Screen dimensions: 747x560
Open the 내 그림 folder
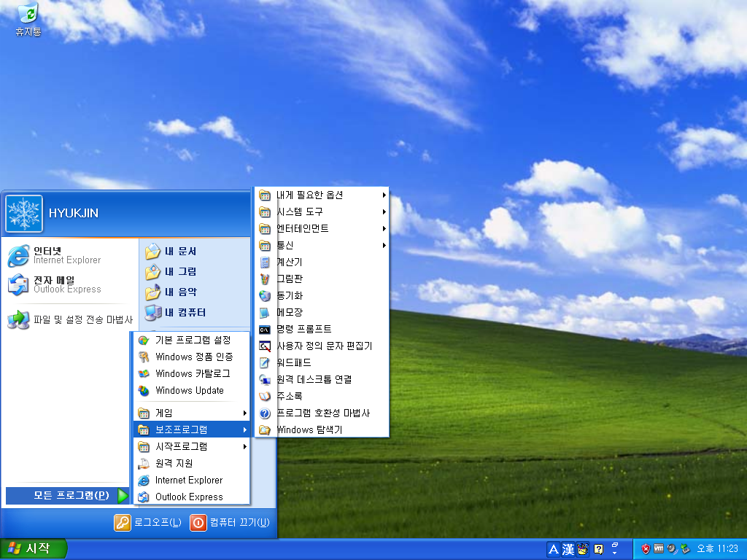tap(196, 271)
